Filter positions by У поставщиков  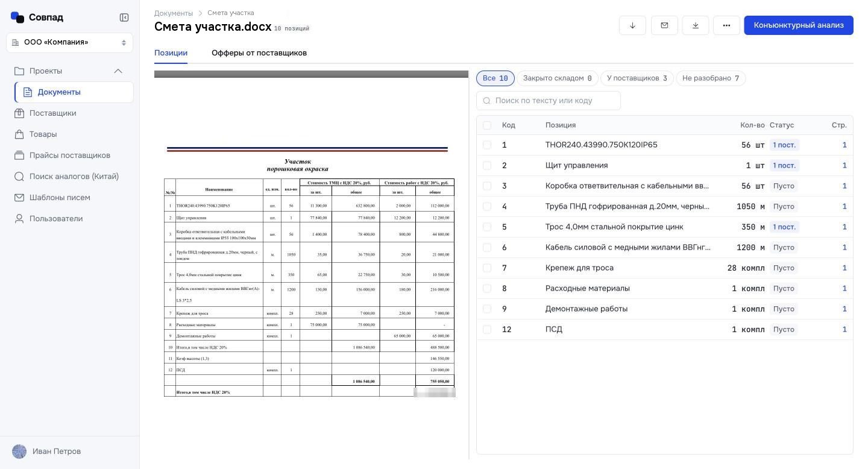[x=637, y=78]
